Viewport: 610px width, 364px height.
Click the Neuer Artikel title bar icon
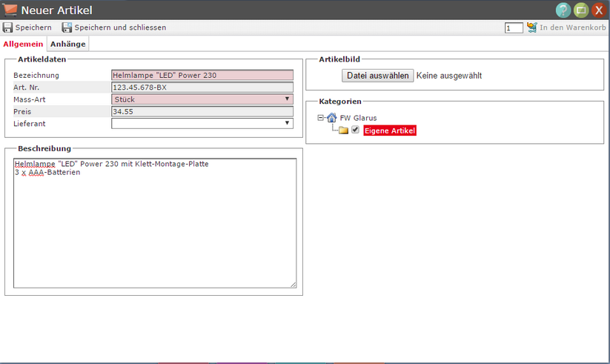[x=10, y=10]
